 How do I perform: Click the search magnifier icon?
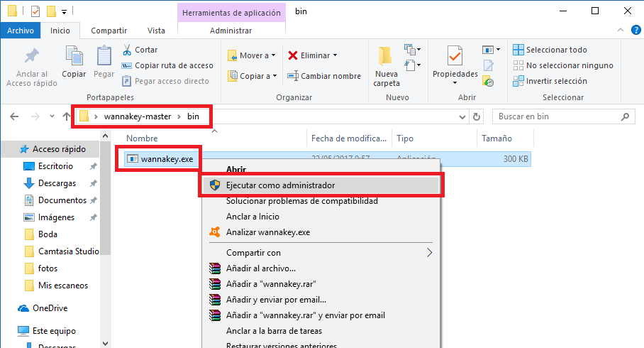click(625, 116)
